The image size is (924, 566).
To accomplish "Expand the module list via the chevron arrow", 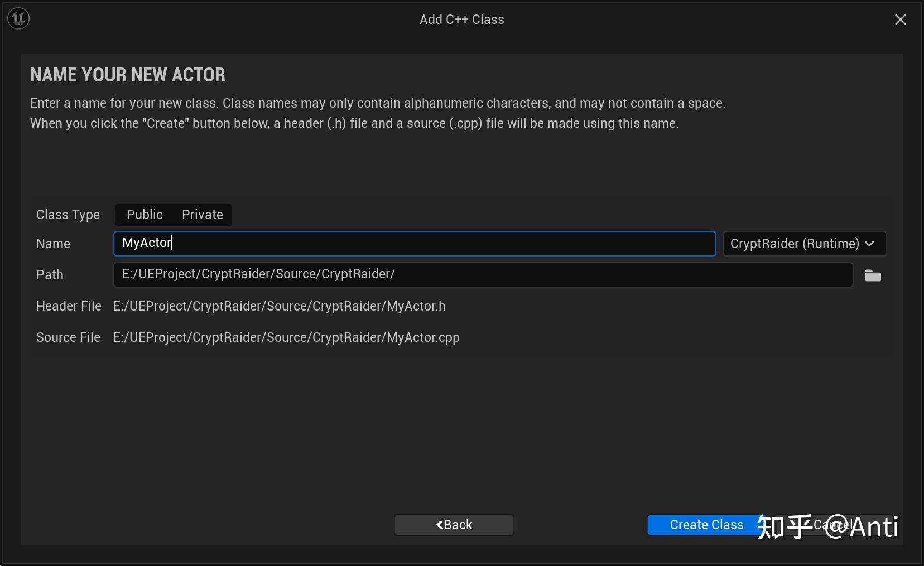I will point(869,244).
